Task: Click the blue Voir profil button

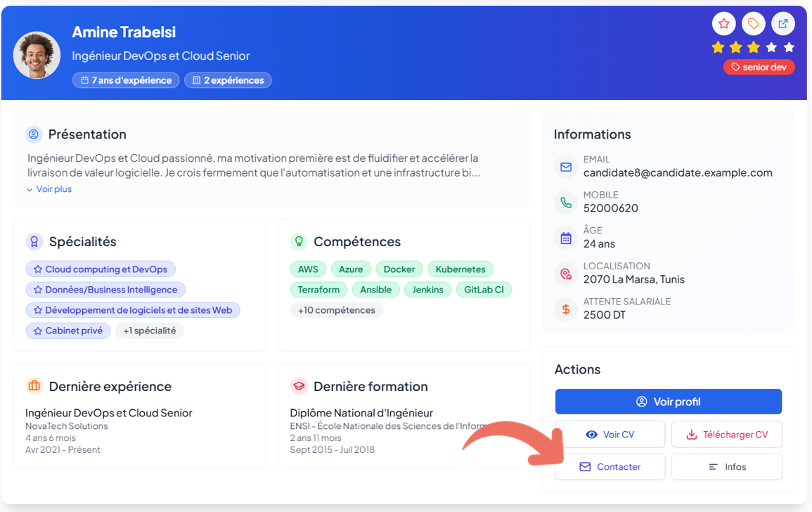Action: coord(668,402)
